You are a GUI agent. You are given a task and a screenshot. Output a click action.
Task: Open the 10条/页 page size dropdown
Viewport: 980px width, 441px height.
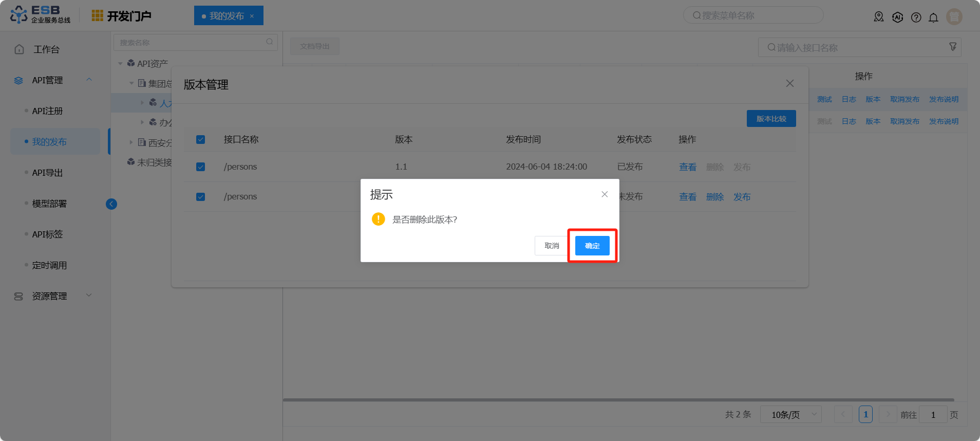[790, 414]
